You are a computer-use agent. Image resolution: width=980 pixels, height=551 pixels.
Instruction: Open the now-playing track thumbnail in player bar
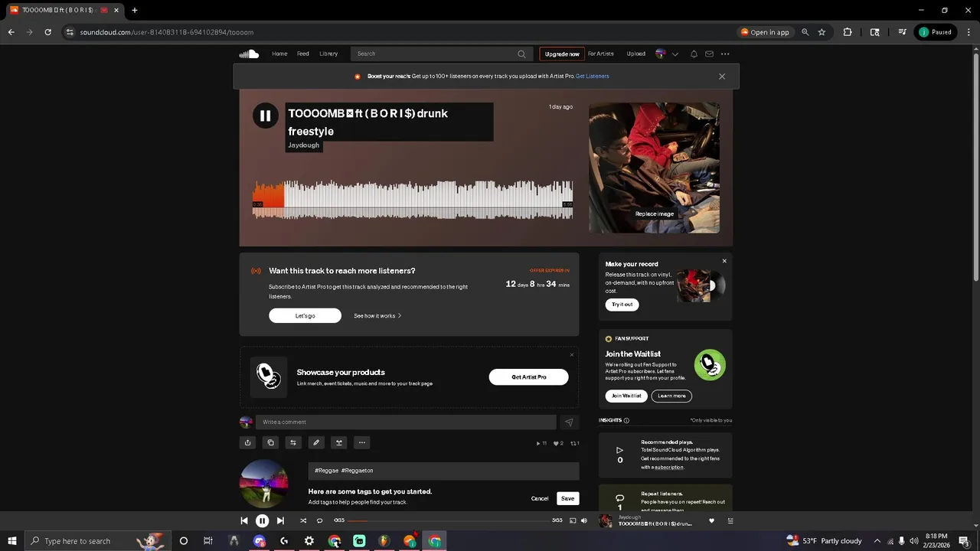point(606,520)
